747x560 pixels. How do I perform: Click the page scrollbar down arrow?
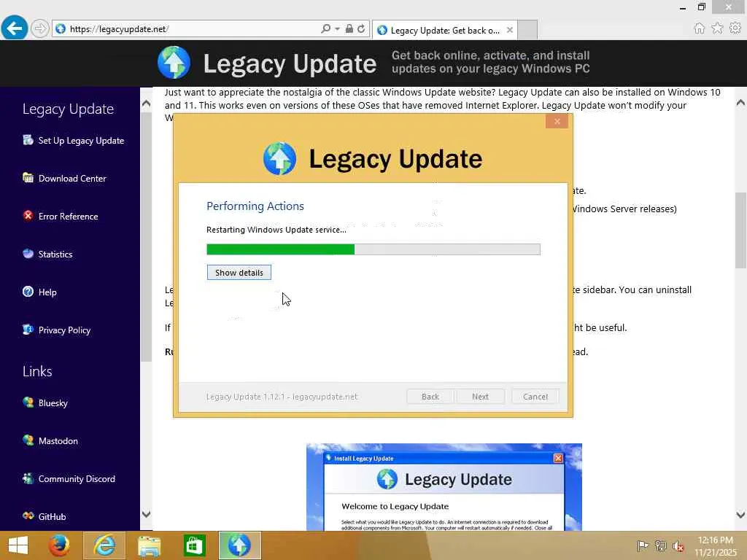click(740, 515)
